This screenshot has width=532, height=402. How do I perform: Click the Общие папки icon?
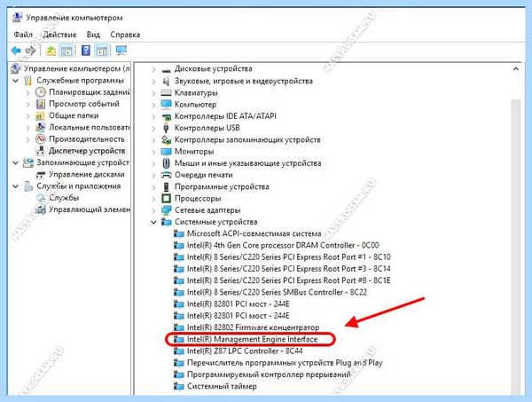(x=41, y=115)
